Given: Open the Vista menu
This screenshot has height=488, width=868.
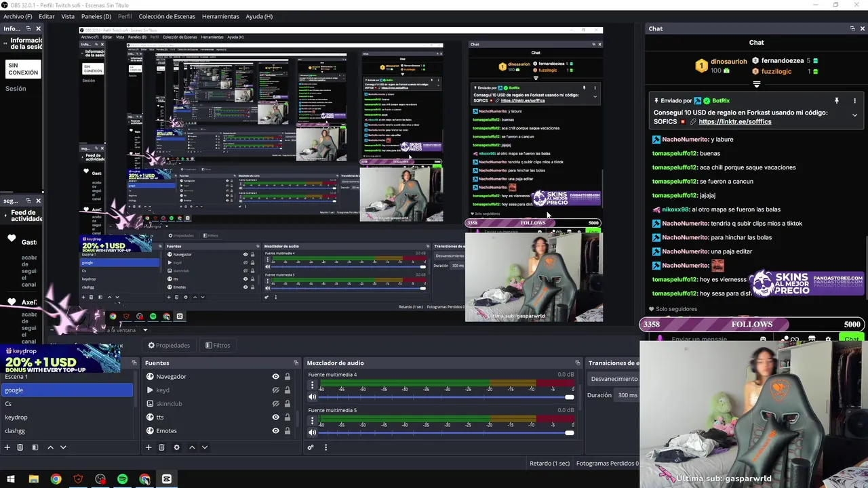Looking at the screenshot, I should tap(68, 16).
